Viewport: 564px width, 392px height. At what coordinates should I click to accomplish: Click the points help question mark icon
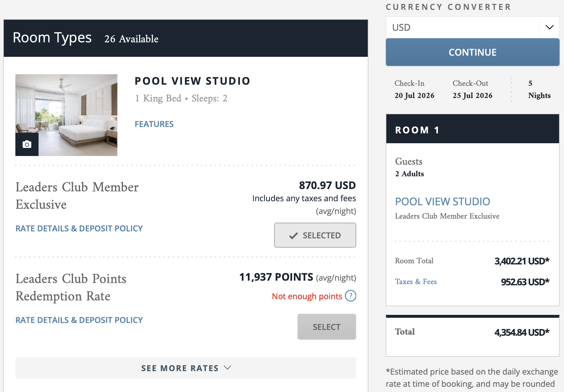[x=350, y=296]
